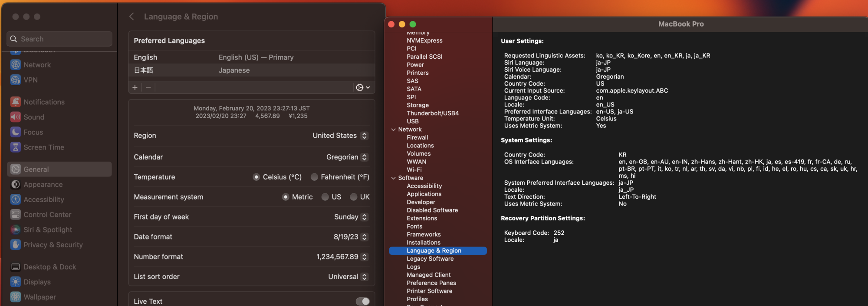Select Firewall under Network

pyautogui.click(x=418, y=137)
